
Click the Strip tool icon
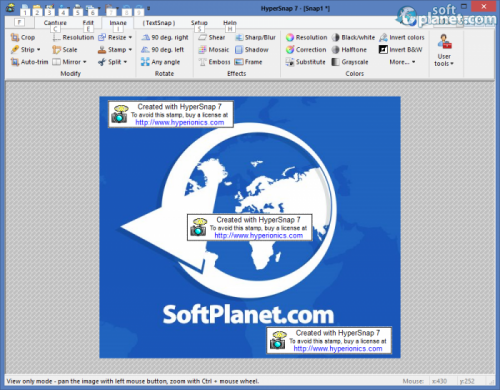[x=15, y=50]
